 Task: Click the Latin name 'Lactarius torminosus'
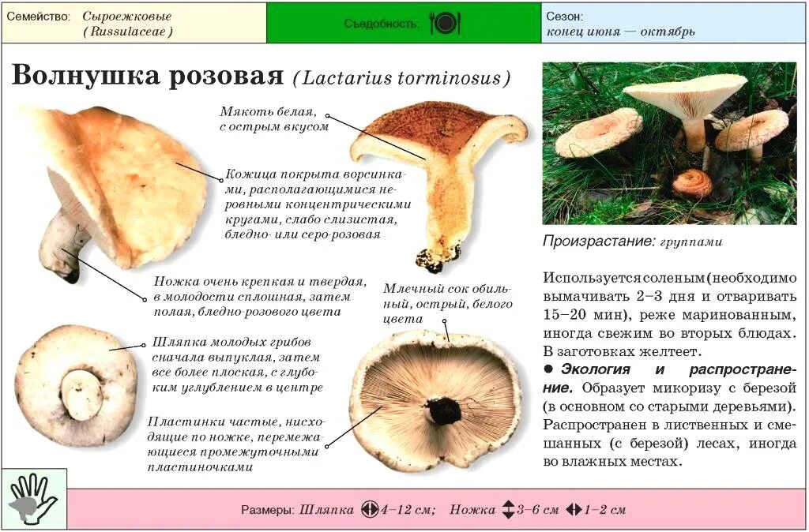tap(402, 78)
